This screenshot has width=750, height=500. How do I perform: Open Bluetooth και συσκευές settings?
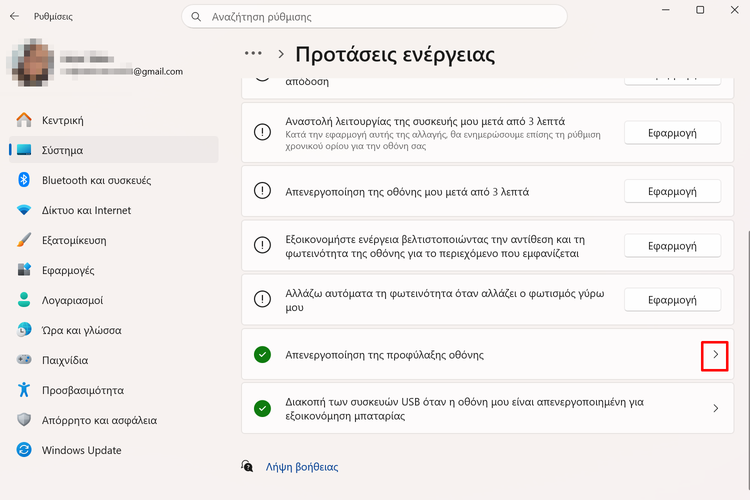(96, 180)
